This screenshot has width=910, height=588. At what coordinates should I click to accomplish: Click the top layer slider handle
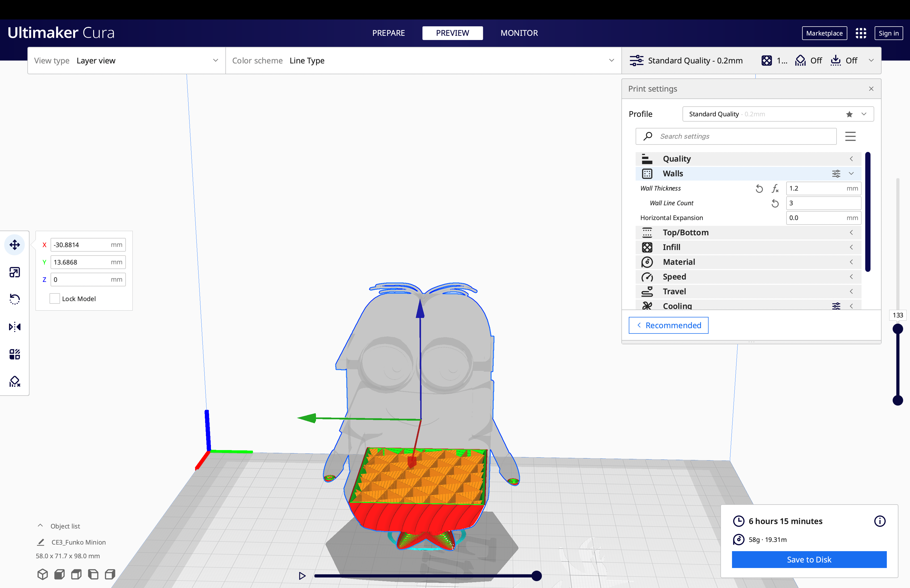(x=897, y=329)
